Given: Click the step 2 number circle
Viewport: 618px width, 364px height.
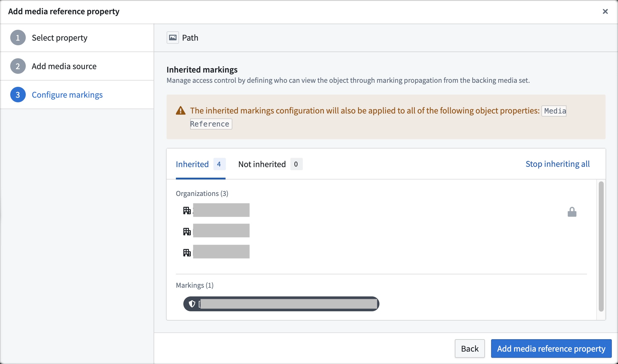Looking at the screenshot, I should pyautogui.click(x=18, y=66).
